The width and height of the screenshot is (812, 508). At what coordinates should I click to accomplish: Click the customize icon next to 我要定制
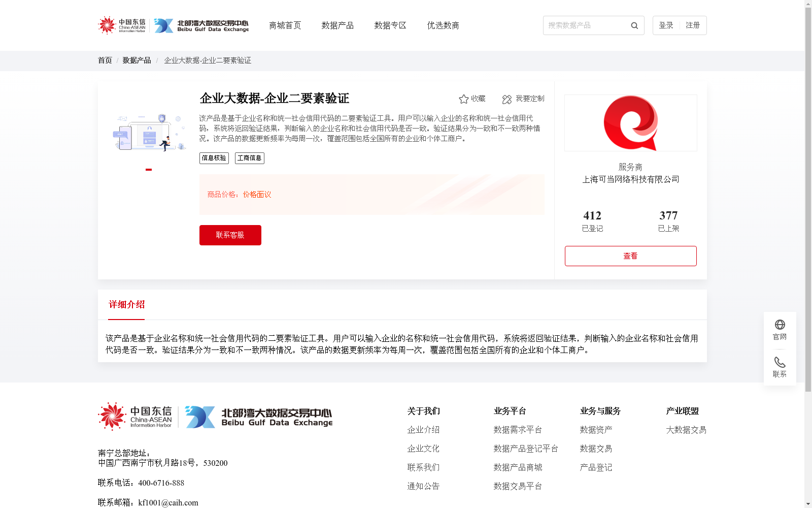[x=506, y=99]
